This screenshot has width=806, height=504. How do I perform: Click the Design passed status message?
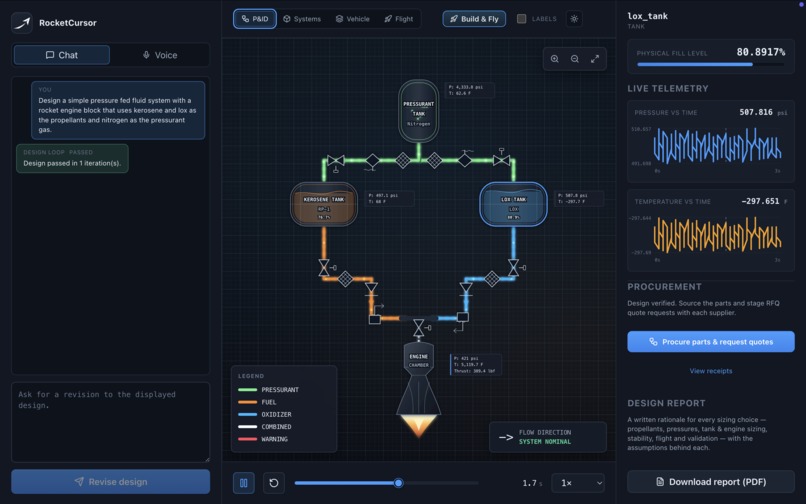[72, 158]
